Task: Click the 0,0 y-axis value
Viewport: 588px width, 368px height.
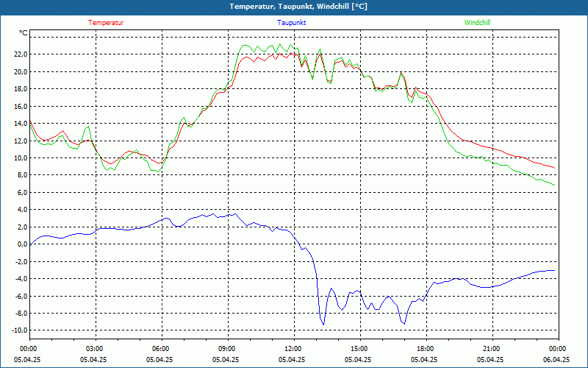Action: (x=23, y=244)
